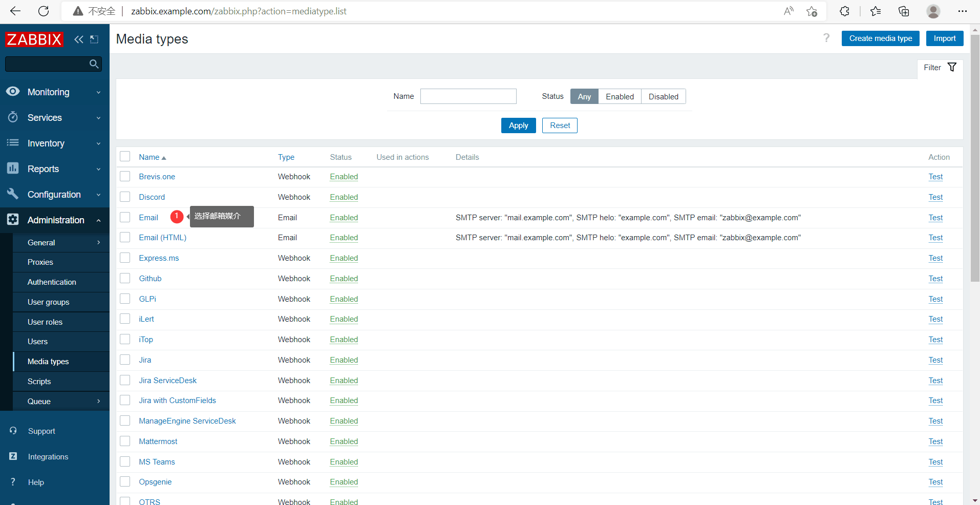This screenshot has width=980, height=505.
Task: Open the collections icon
Action: pos(904,11)
